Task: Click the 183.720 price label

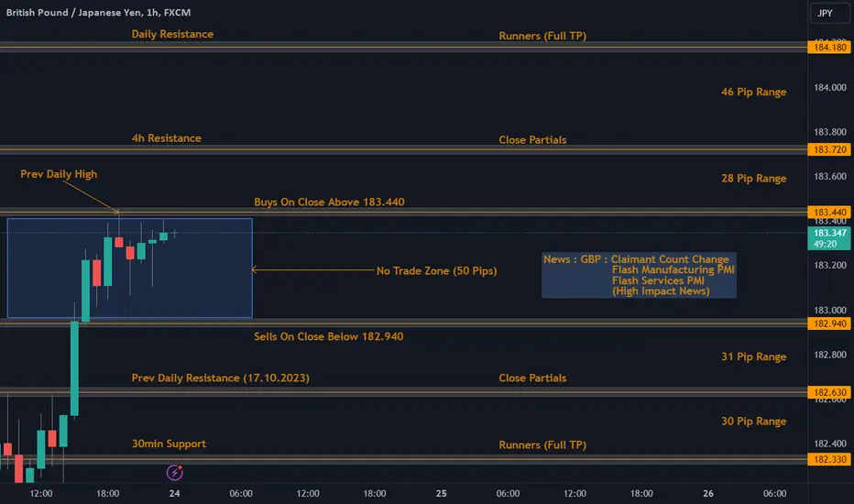Action: [x=829, y=149]
